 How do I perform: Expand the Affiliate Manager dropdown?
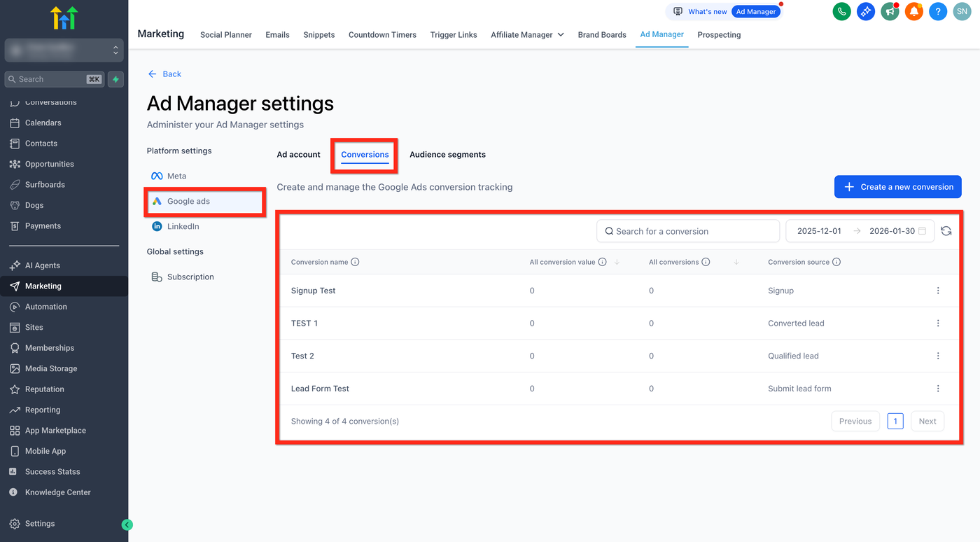click(x=527, y=34)
